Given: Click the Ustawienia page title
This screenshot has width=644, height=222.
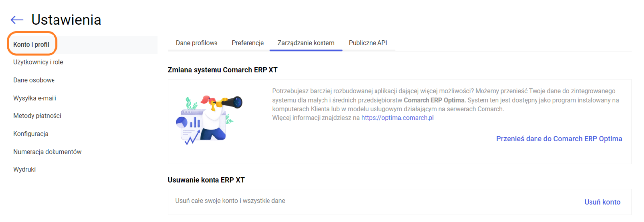Looking at the screenshot, I should coord(66,20).
